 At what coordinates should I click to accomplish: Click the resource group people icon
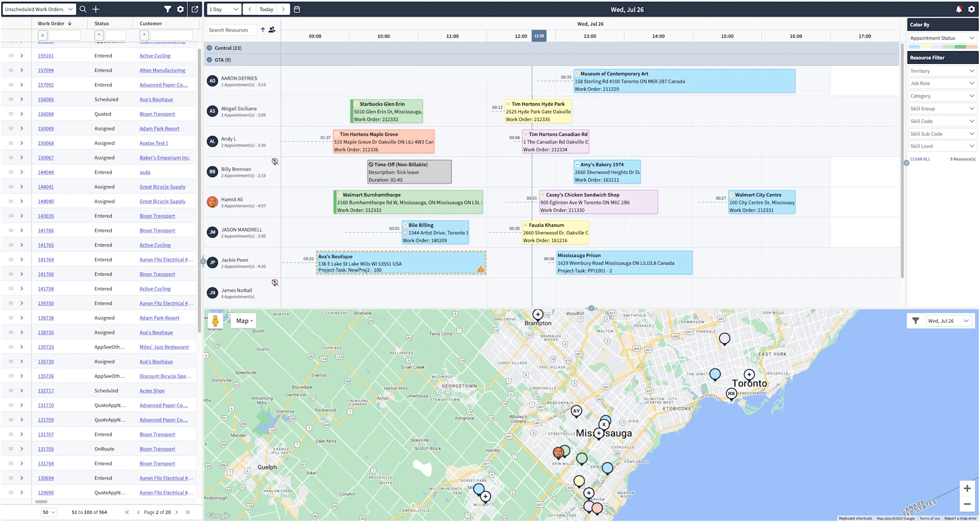coord(272,30)
